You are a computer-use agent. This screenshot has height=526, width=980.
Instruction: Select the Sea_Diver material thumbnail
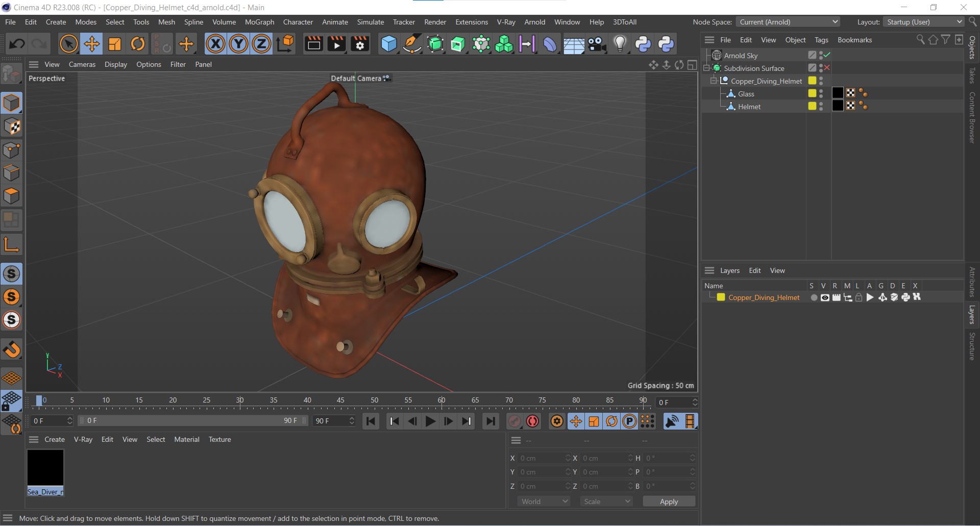[x=45, y=468]
